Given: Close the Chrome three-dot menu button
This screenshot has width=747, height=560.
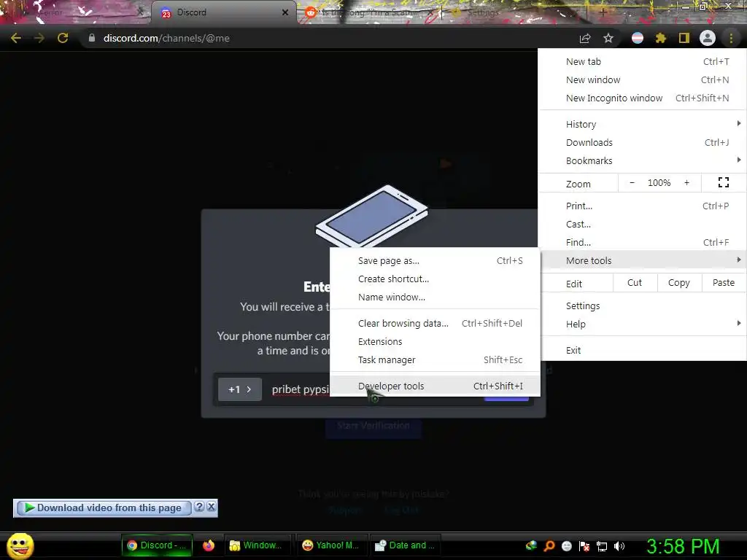Looking at the screenshot, I should pos(731,38).
